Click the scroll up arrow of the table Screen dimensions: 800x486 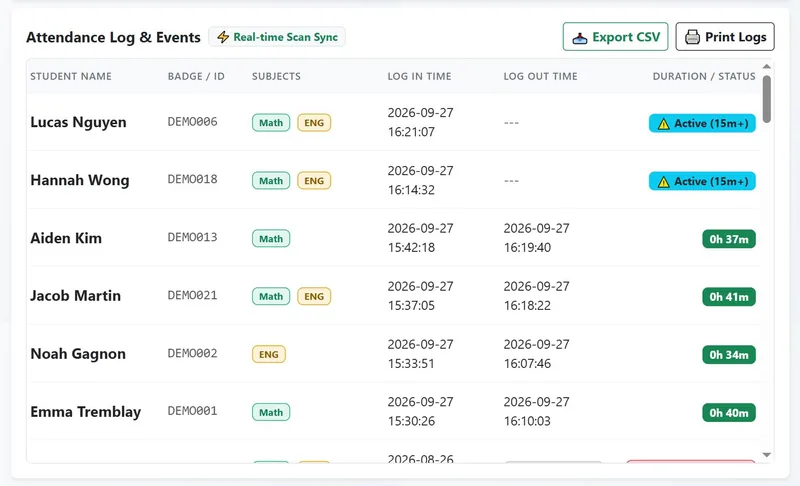(x=766, y=67)
